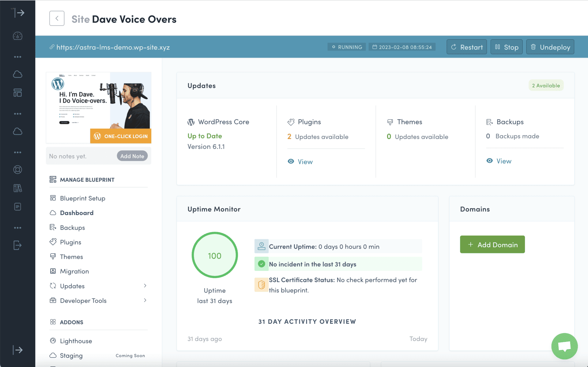588x367 pixels.
Task: Go back using the left chevron button
Action: (x=57, y=18)
